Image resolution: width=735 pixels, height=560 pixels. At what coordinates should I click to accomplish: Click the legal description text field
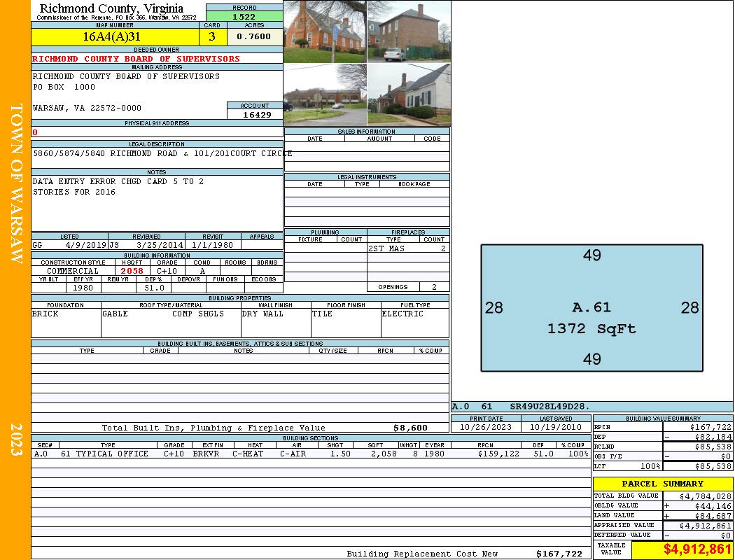157,158
